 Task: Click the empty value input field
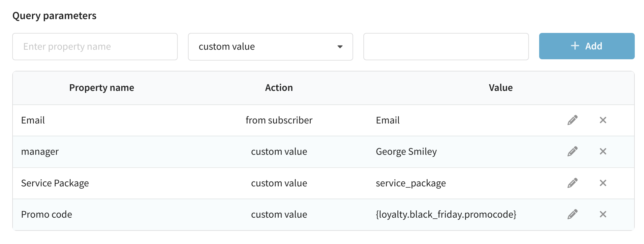click(446, 47)
